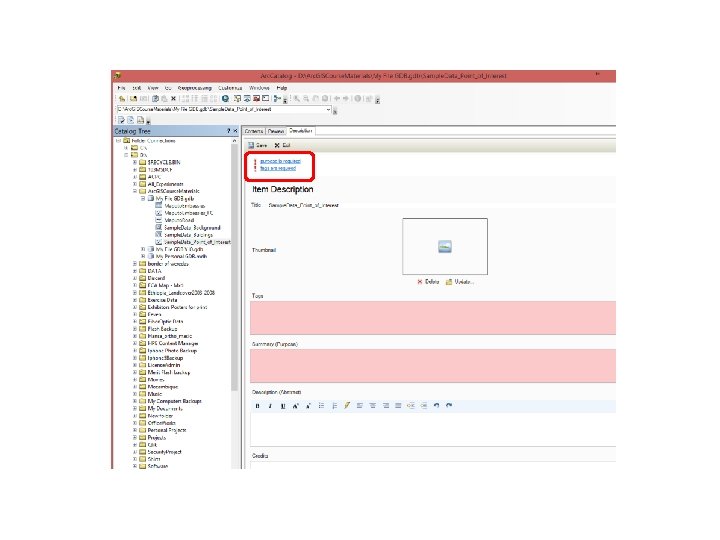Open the File menu
The height and width of the screenshot is (540, 720).
(x=121, y=88)
